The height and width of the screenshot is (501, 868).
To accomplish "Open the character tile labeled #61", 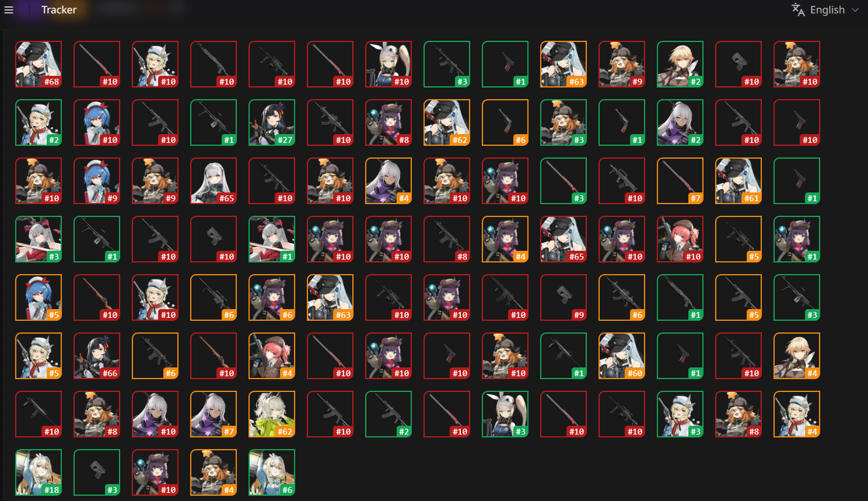I will coord(738,181).
